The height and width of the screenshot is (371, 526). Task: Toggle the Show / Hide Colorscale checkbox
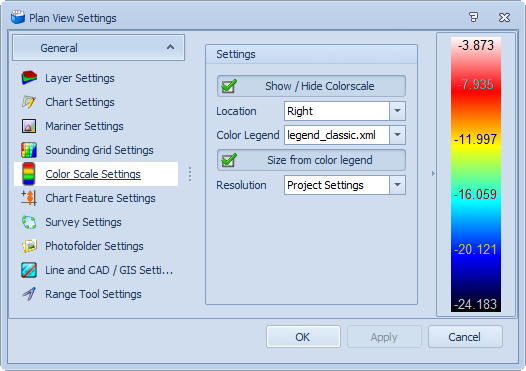click(229, 86)
